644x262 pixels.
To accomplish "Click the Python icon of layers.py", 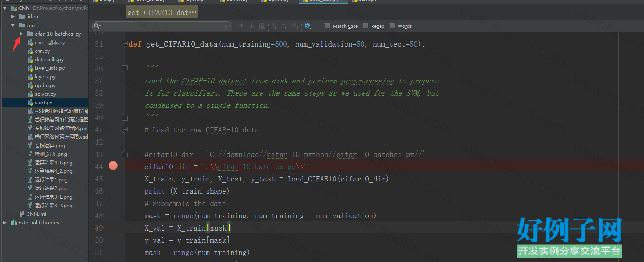I will 30,77.
